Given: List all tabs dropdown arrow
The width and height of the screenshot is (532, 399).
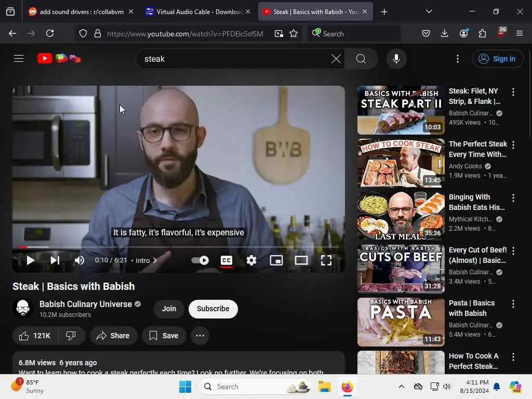Looking at the screenshot, I should pyautogui.click(x=429, y=11).
